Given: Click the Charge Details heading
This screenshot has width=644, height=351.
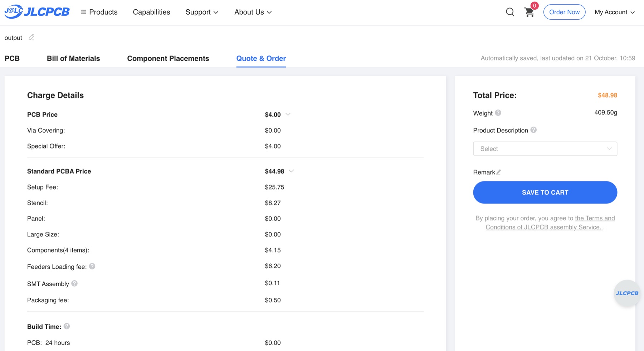Looking at the screenshot, I should point(55,95).
